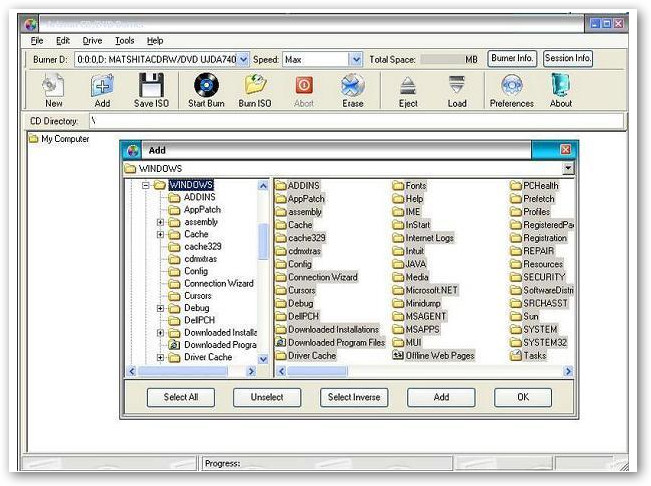Confirm with the OK button

point(523,397)
